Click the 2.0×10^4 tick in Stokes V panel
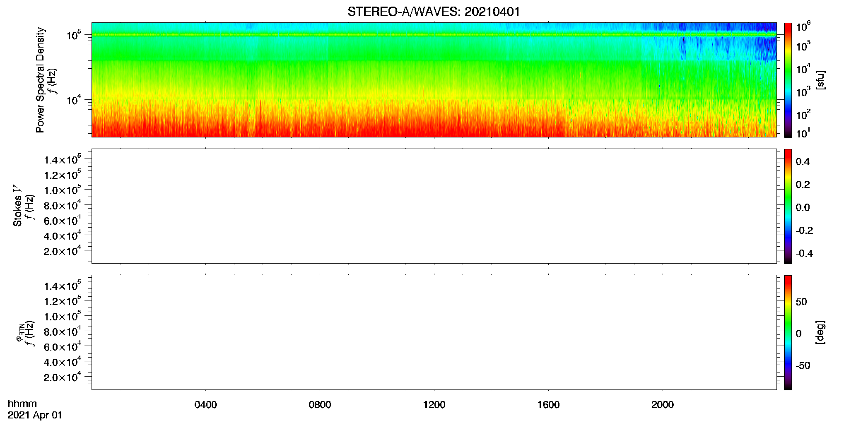Image resolution: width=868 pixels, height=447 pixels. tap(63, 251)
